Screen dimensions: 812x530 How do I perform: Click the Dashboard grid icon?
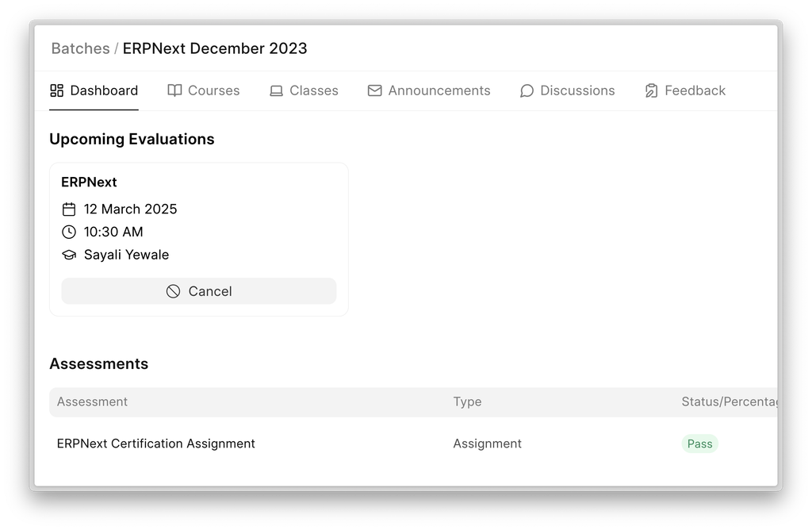(x=56, y=90)
